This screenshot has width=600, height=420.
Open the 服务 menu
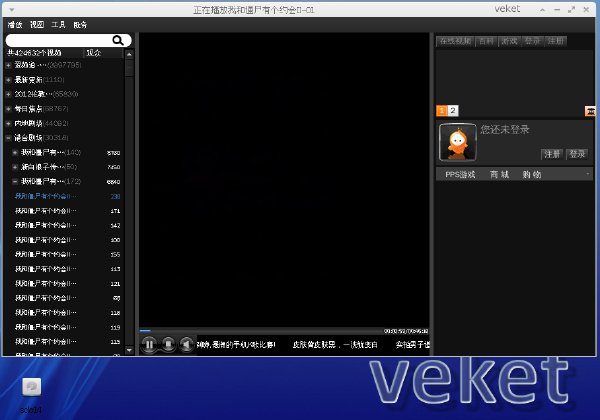(80, 25)
